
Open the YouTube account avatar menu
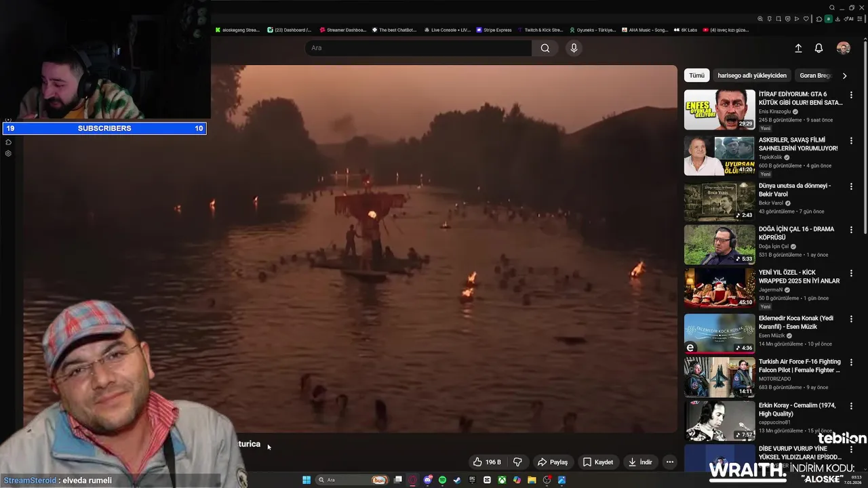tap(844, 48)
